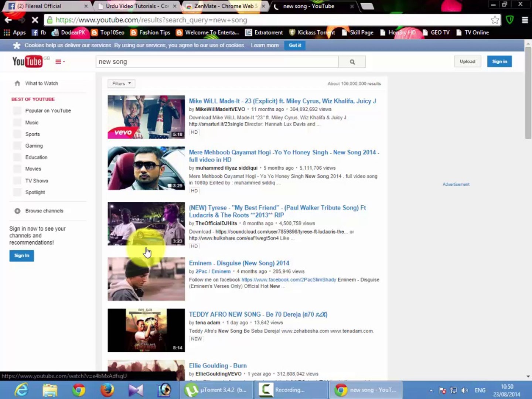The image size is (532, 399).
Task: Open the network icon in system tray
Action: 454,390
